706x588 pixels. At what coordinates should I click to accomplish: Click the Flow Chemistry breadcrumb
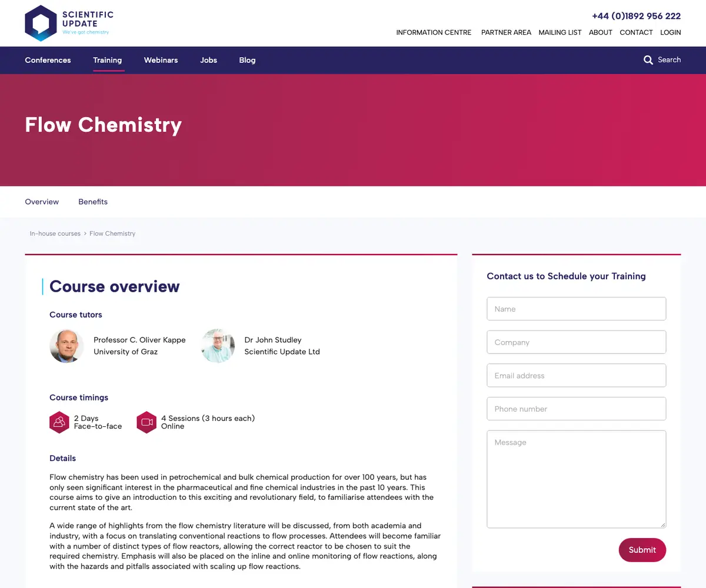(x=112, y=233)
